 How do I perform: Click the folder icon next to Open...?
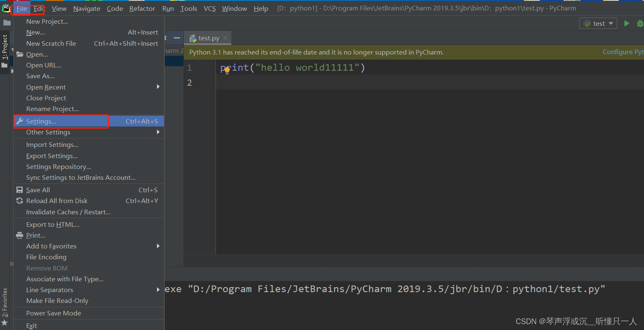[x=20, y=54]
